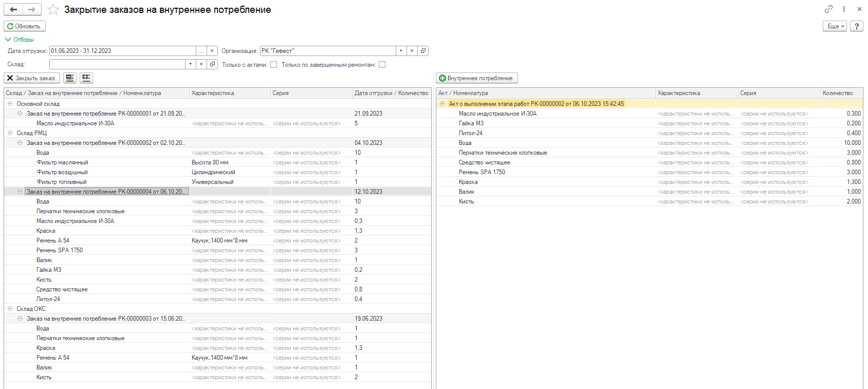Click the Внутреннее потребление button
Image resolution: width=868 pixels, height=389 pixels.
[x=476, y=78]
